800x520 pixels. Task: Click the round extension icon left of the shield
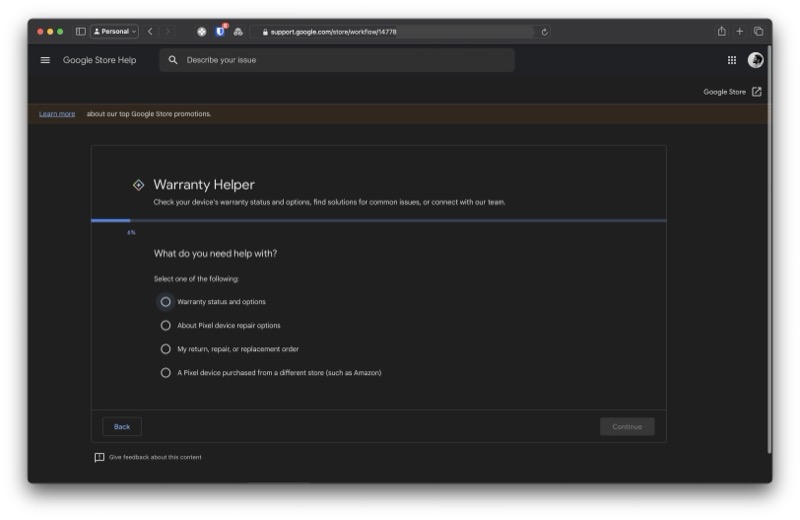(x=202, y=32)
